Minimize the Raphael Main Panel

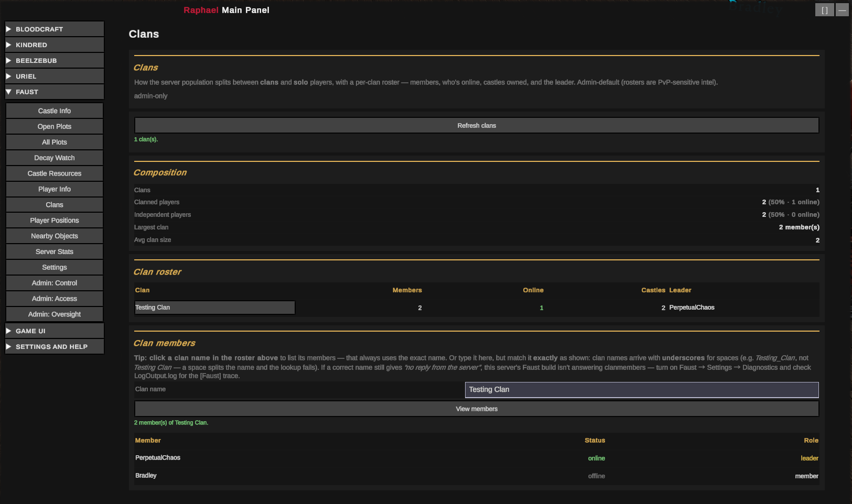[x=842, y=10]
